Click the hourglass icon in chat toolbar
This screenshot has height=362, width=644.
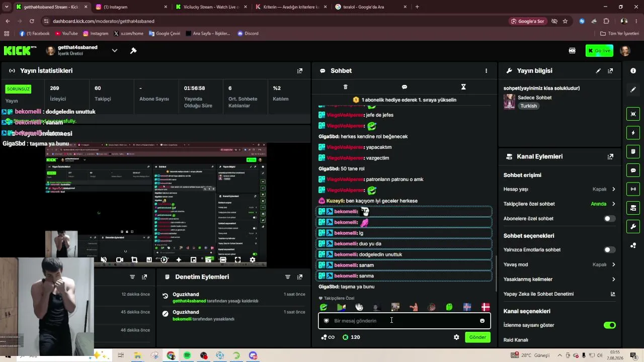click(463, 87)
